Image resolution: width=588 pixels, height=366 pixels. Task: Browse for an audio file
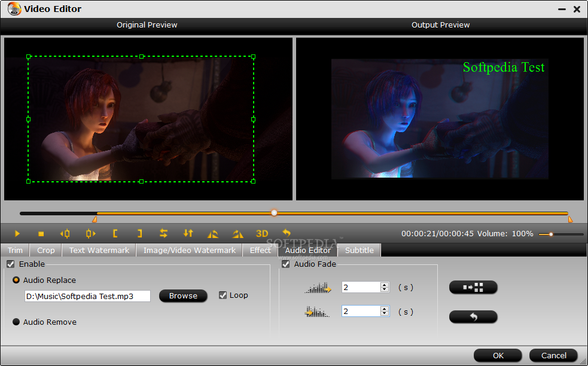tap(183, 296)
